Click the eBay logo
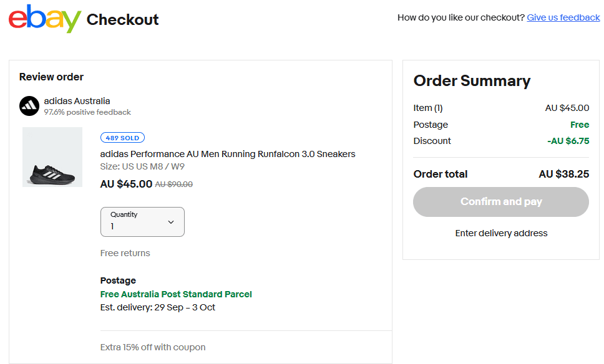 [x=45, y=19]
